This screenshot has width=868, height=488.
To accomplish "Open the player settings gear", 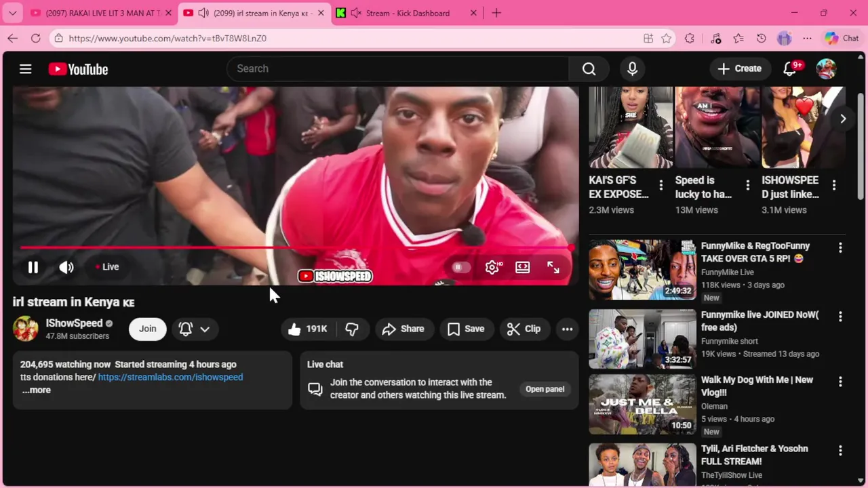I will click(x=493, y=267).
